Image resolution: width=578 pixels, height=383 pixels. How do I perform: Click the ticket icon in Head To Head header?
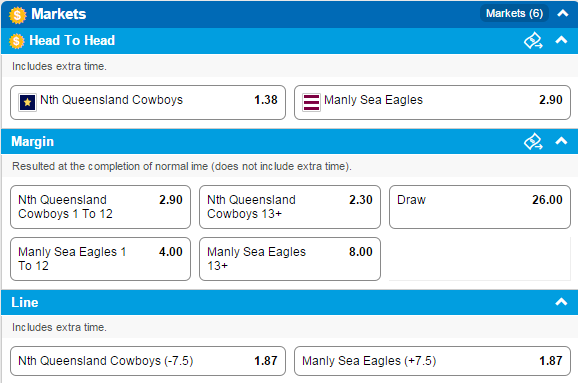533,41
